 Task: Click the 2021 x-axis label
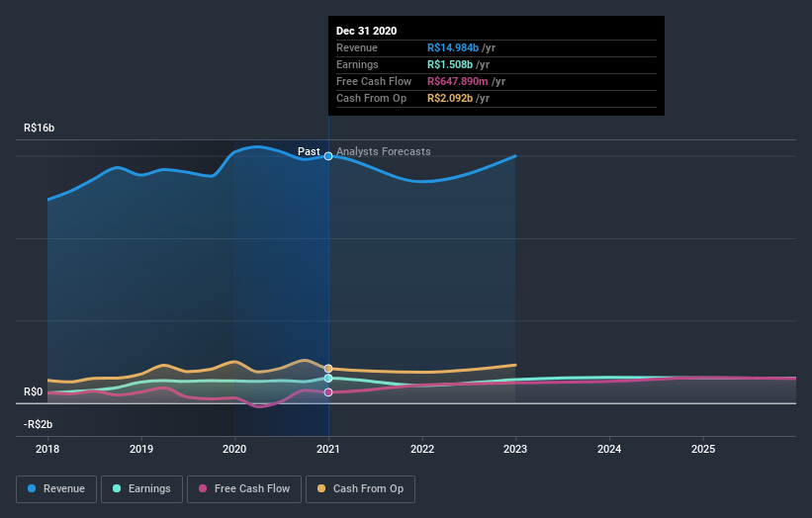click(x=328, y=449)
